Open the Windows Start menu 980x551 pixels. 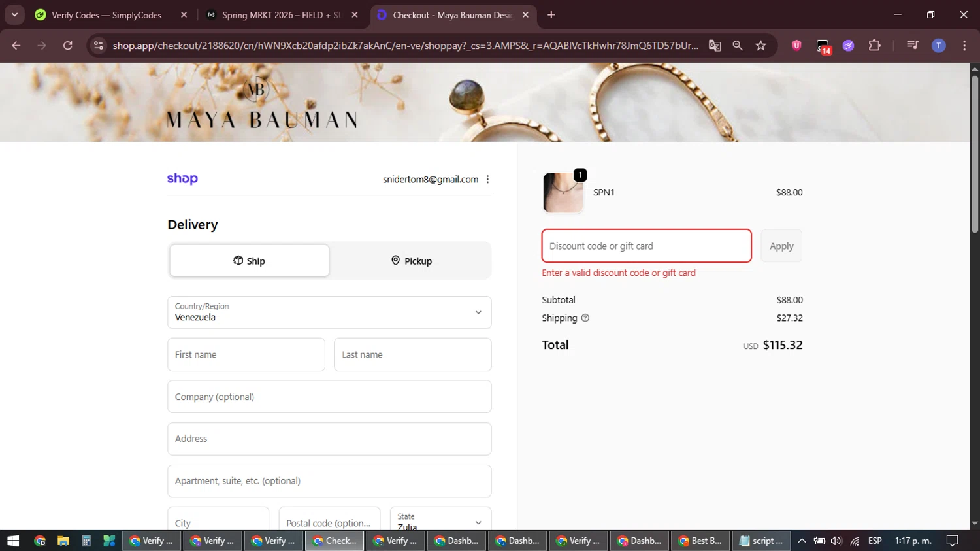pyautogui.click(x=13, y=541)
